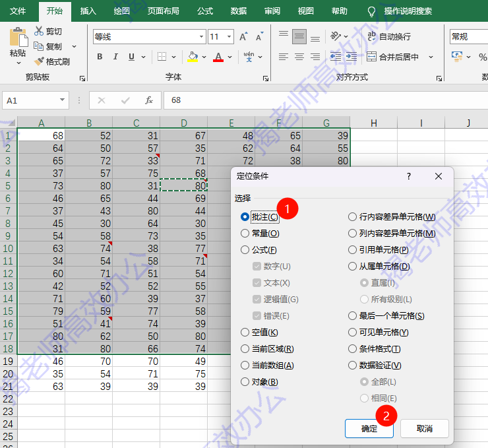488x448 pixels.
Task: Click the Copy icon
Action: [x=39, y=46]
